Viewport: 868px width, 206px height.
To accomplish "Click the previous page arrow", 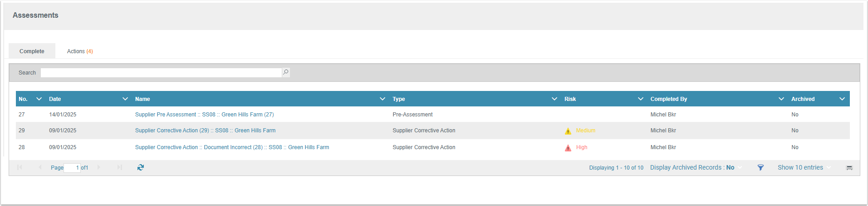I will (40, 167).
